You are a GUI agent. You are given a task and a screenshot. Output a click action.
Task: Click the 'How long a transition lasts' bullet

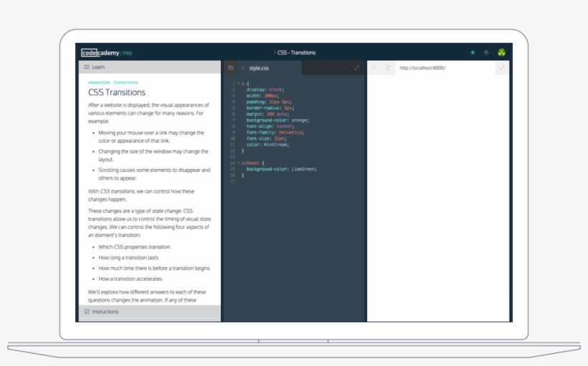coord(128,257)
